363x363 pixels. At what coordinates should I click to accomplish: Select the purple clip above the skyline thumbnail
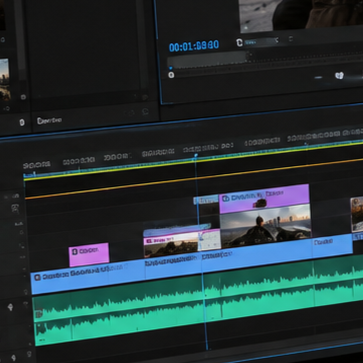pos(264,198)
